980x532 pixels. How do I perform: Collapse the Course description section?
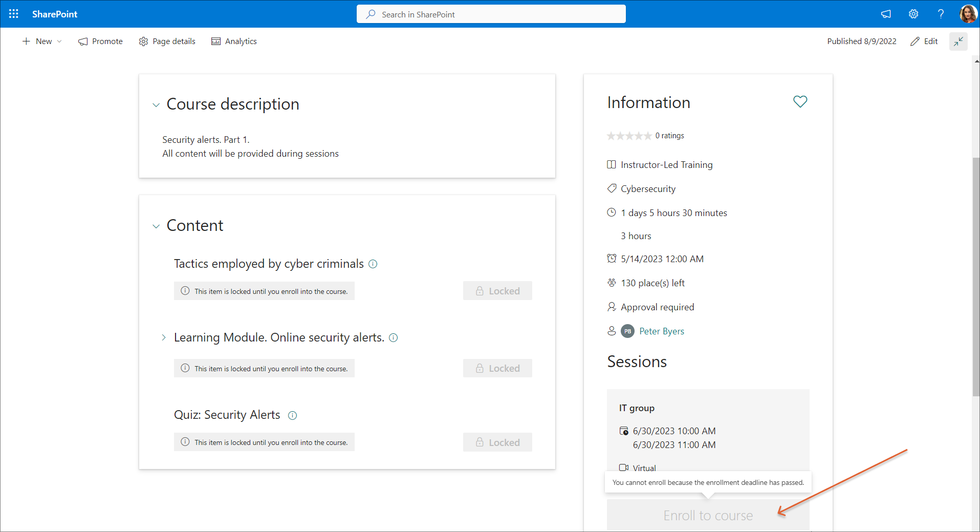(156, 105)
